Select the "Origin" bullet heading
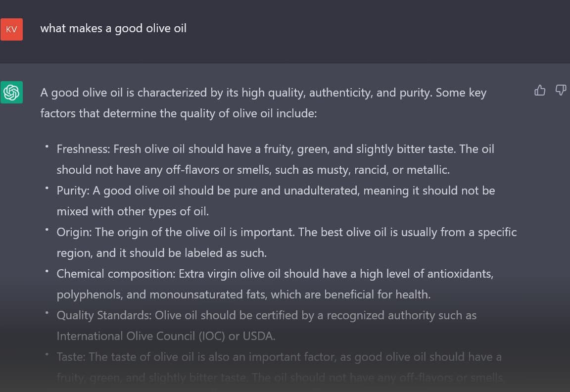 [x=74, y=232]
